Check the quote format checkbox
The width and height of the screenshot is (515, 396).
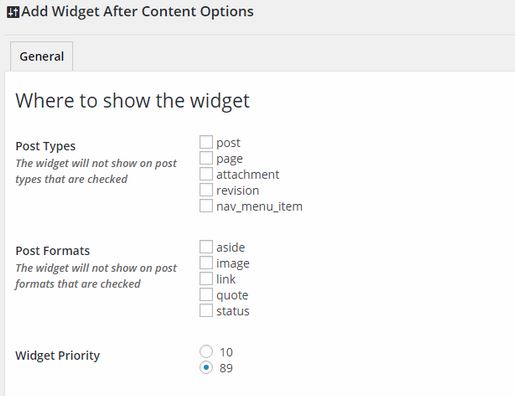click(x=206, y=295)
